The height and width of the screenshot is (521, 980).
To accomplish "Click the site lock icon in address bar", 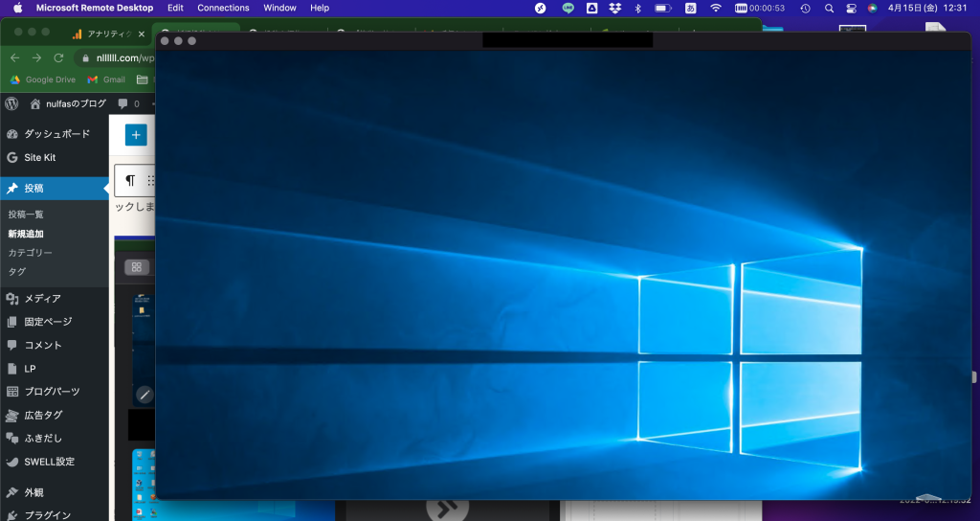I will tap(85, 57).
